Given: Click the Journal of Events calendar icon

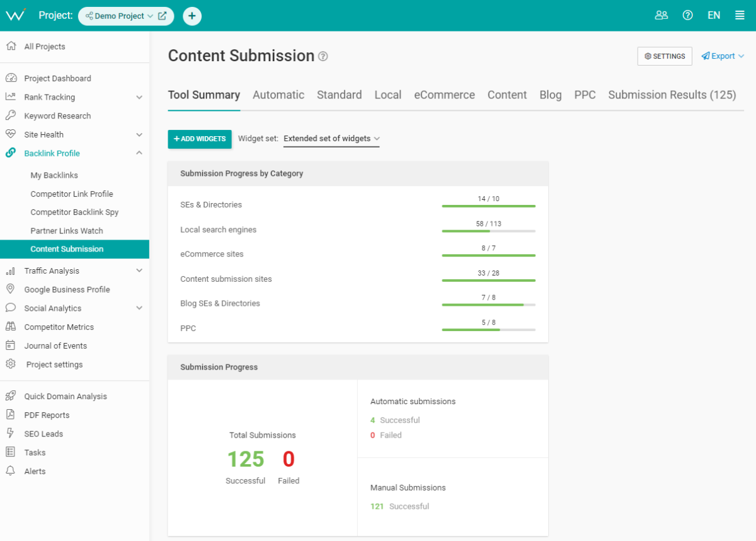Looking at the screenshot, I should (x=11, y=346).
